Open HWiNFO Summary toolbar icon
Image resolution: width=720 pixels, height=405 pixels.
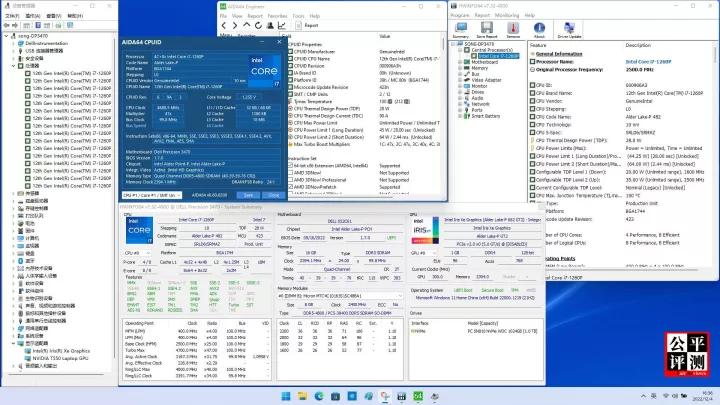(461, 30)
